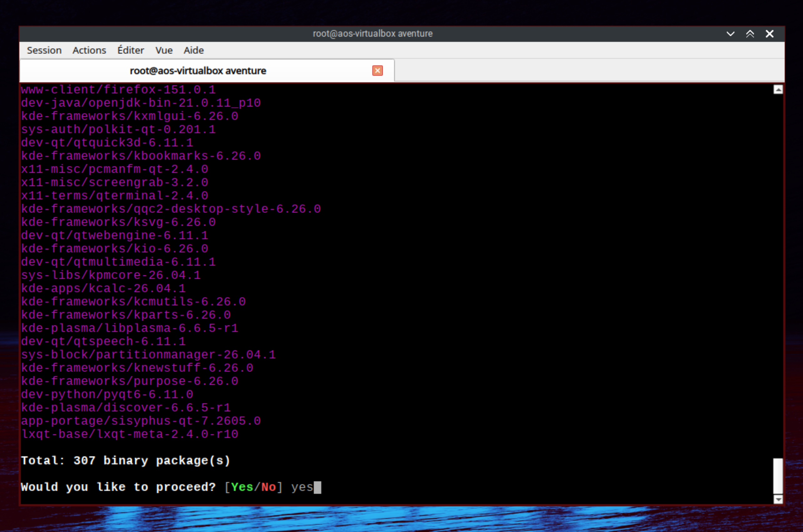Click 'kde-frameworks/kio-6.26.0' line

[114, 249]
